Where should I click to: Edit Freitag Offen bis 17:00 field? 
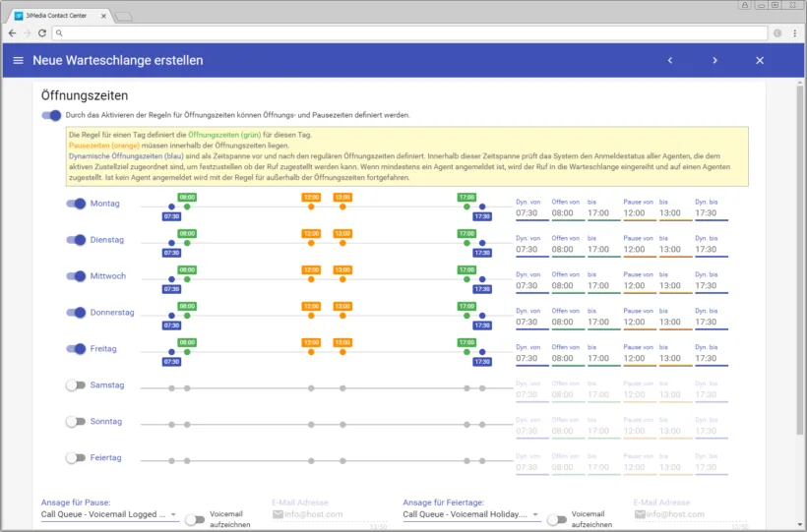(604, 359)
